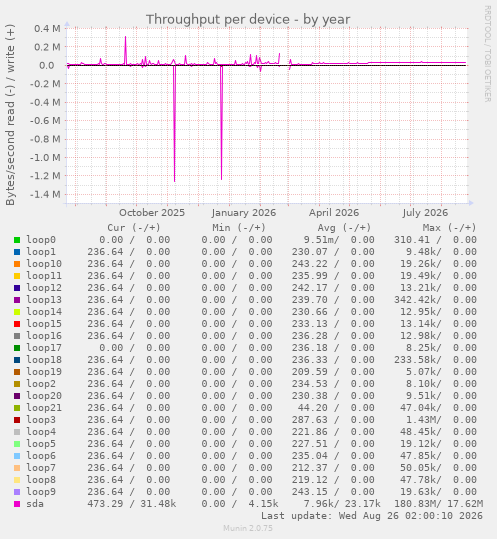Click the sda current value '473.29'
This screenshot has height=539, width=497.
click(105, 504)
